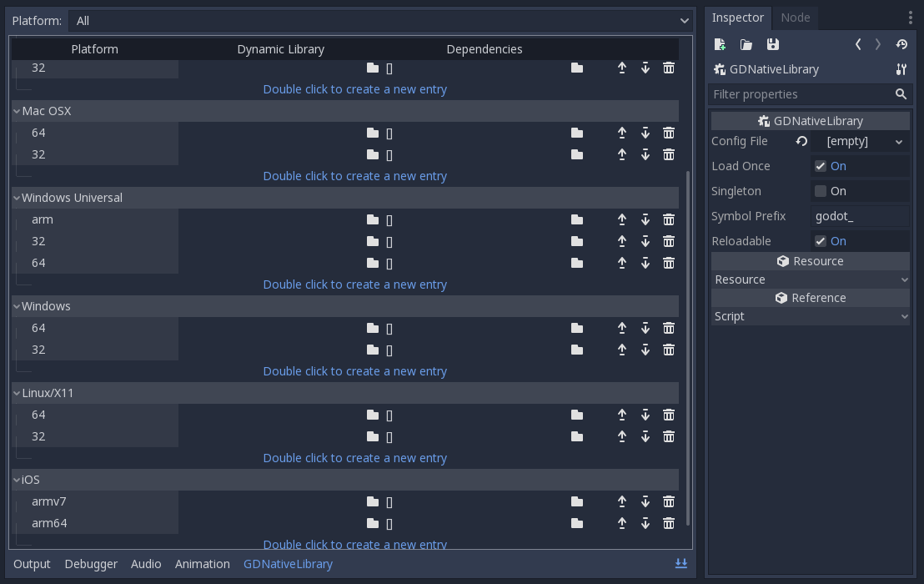Enable the Singleton property

820,190
